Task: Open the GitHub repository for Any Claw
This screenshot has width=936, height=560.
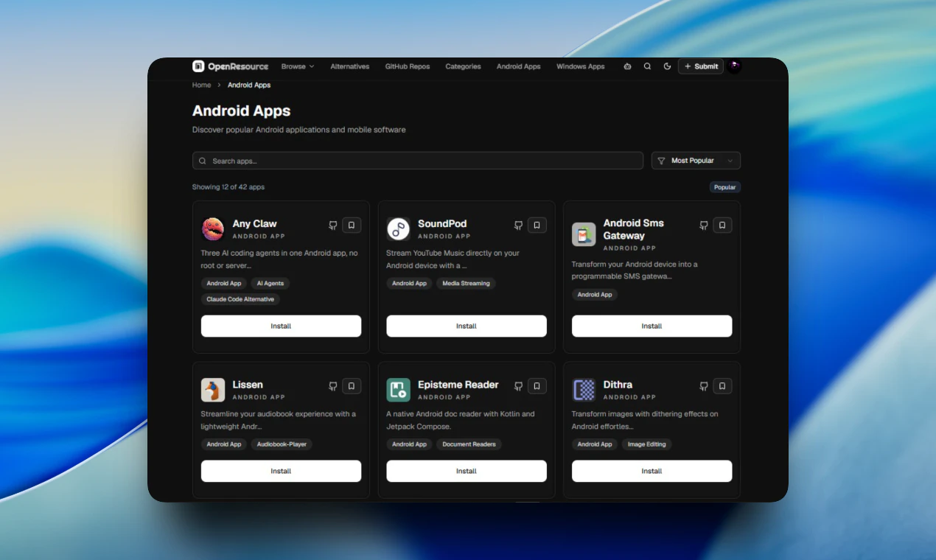Action: tap(332, 225)
